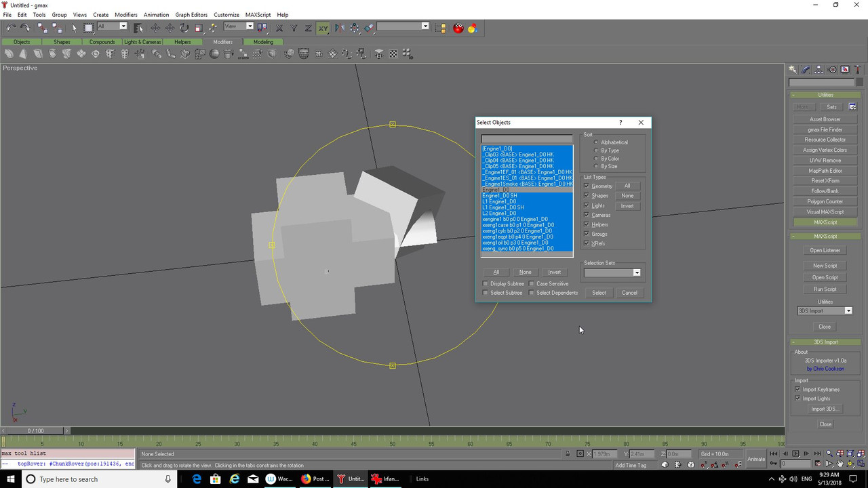868x488 pixels.
Task: Open the Graph Editors menu
Action: tap(191, 14)
